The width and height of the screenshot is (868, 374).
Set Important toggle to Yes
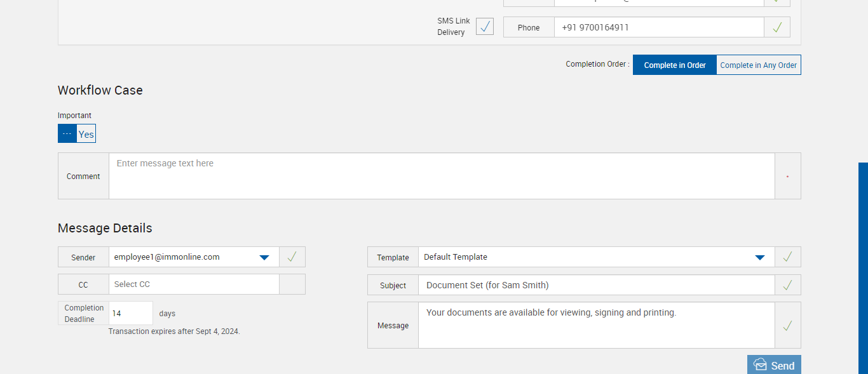click(x=86, y=134)
